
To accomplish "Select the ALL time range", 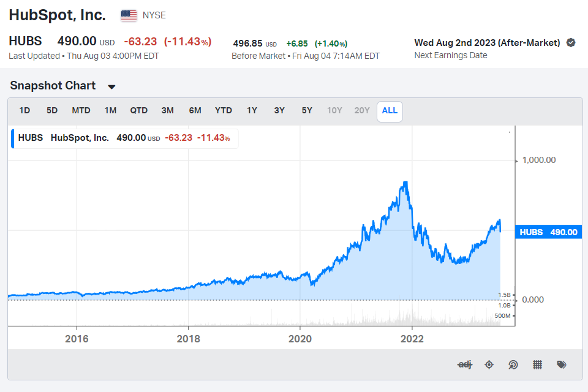I will [x=390, y=111].
